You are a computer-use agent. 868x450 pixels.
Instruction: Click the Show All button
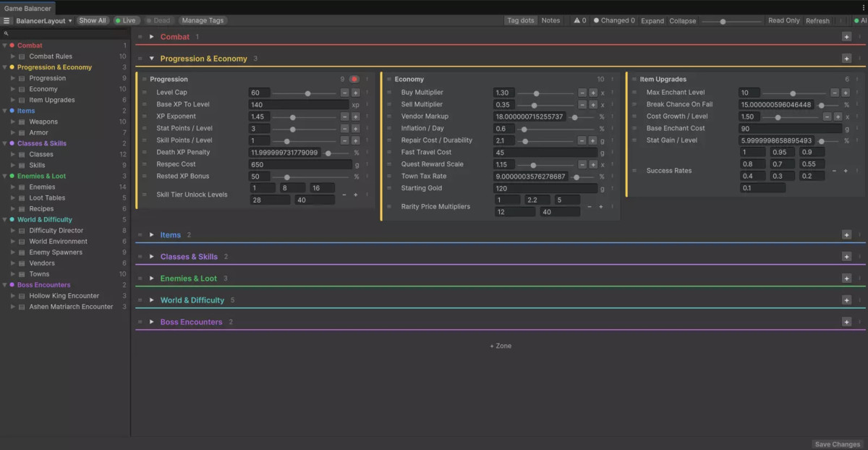pos(93,21)
